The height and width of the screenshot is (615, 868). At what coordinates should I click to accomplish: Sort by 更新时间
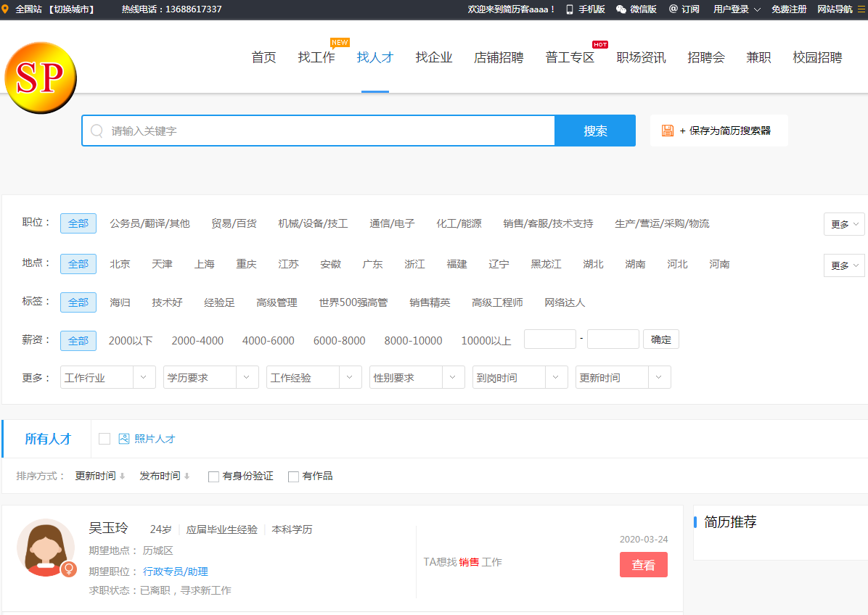pos(96,476)
